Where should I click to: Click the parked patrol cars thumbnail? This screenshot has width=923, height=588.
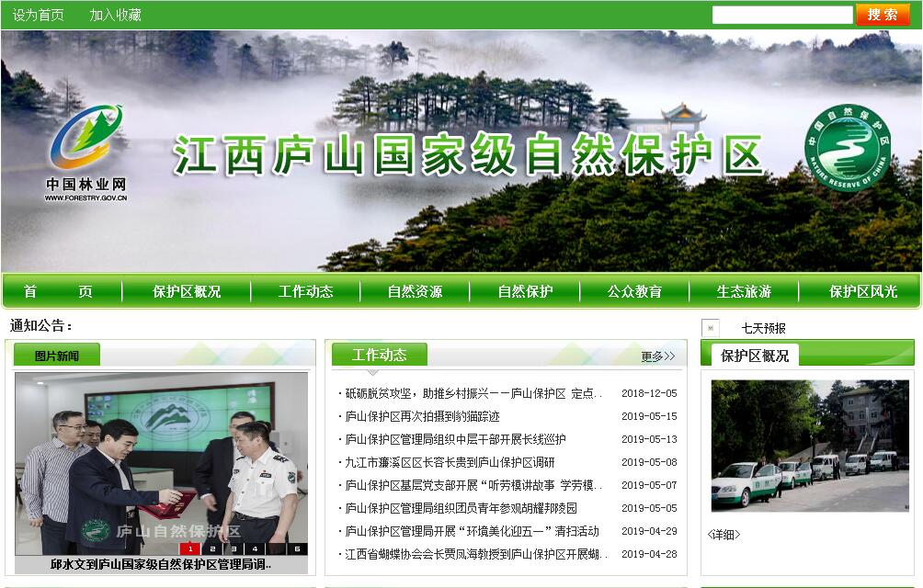[x=809, y=446]
